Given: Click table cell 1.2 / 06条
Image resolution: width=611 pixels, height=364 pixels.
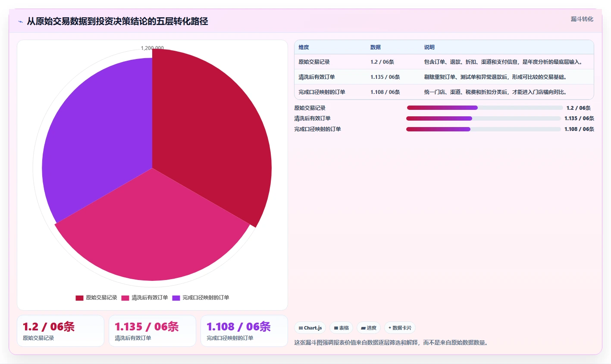Looking at the screenshot, I should coord(382,62).
